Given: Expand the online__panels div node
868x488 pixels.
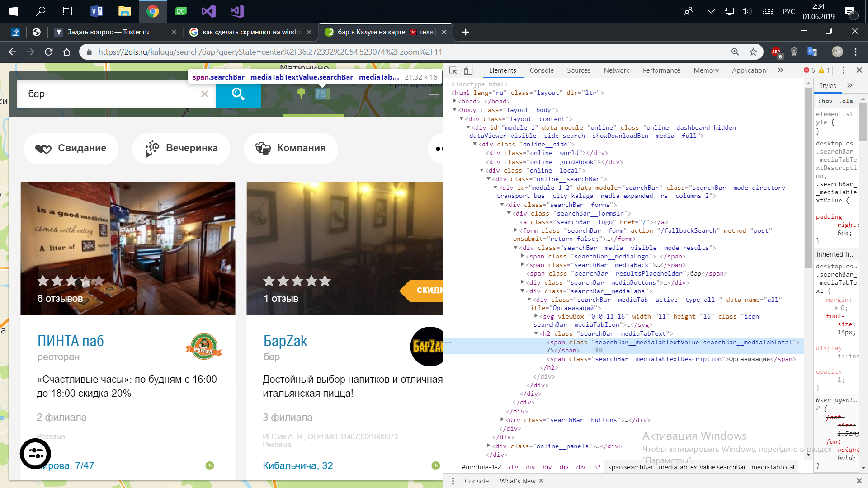Looking at the screenshot, I should [x=488, y=446].
